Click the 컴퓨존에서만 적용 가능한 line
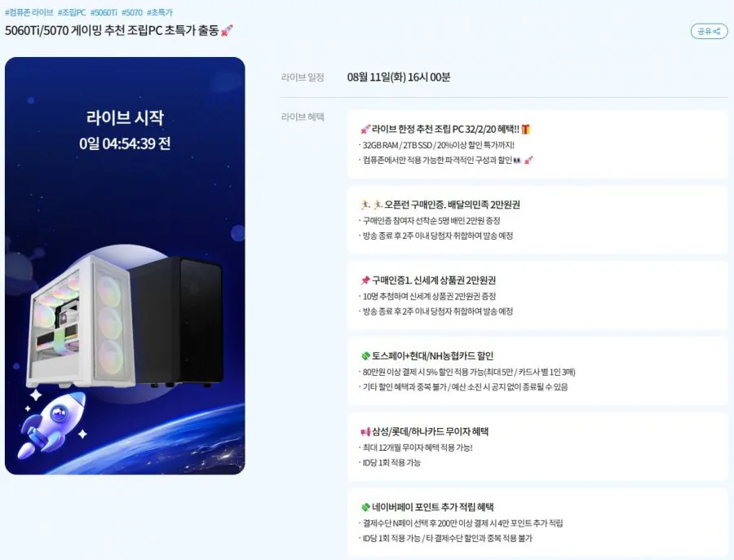This screenshot has width=734, height=560. pyautogui.click(x=448, y=161)
